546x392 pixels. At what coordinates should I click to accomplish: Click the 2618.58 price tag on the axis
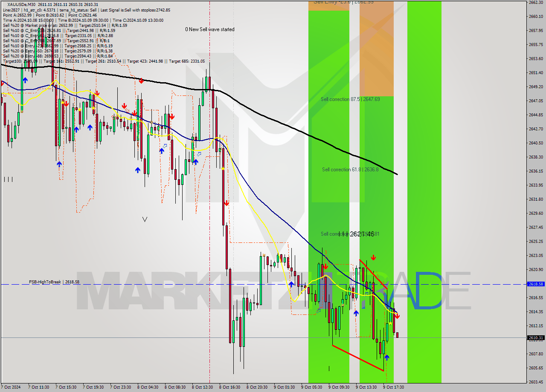pos(536,284)
